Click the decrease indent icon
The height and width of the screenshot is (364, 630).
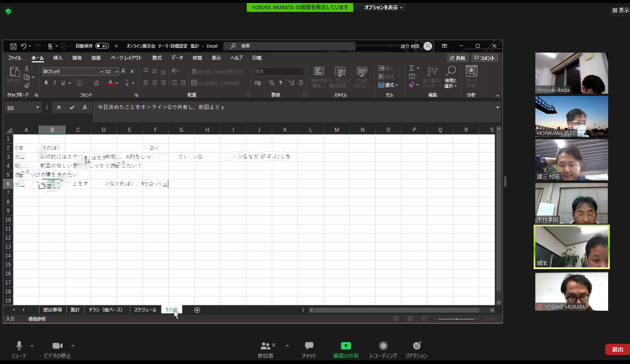(x=174, y=83)
